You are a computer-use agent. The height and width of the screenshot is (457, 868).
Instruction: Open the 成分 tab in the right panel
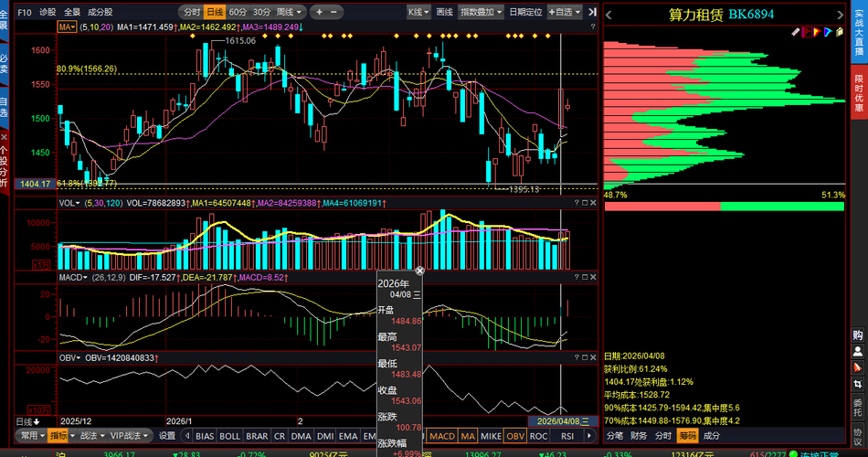[x=712, y=436]
